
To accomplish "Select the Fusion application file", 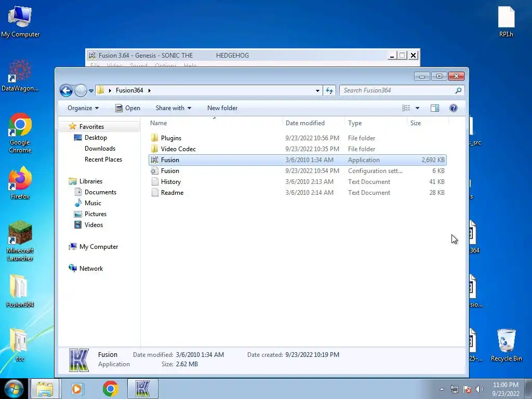I will click(x=297, y=160).
